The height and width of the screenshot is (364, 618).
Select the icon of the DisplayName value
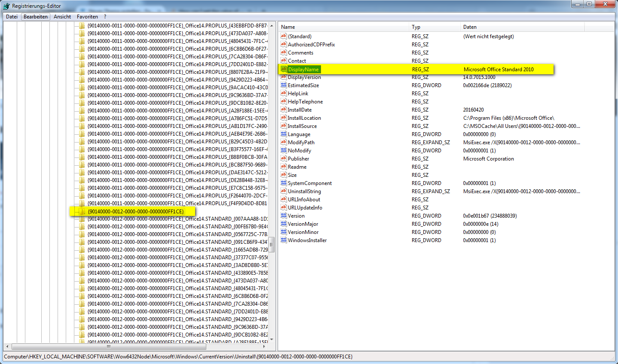point(284,69)
